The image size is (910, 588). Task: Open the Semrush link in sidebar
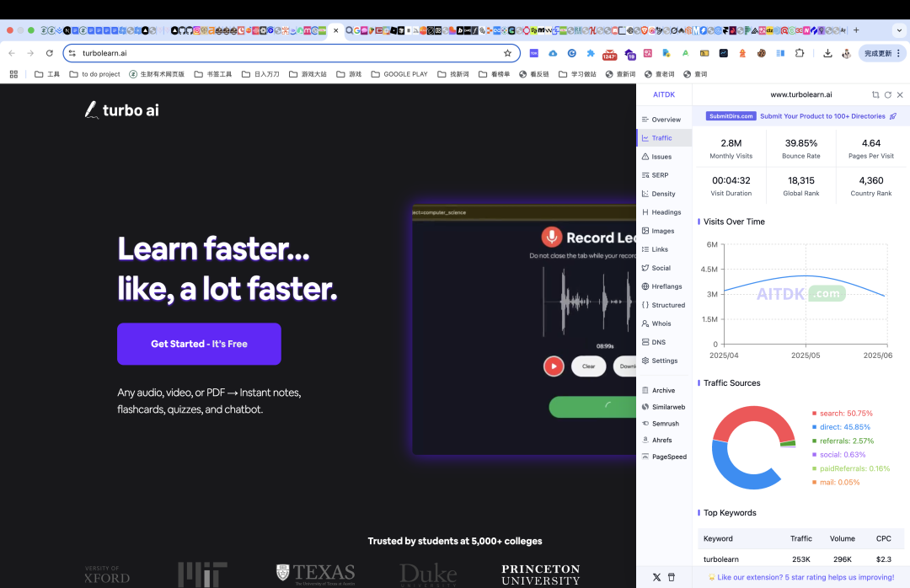coord(660,424)
